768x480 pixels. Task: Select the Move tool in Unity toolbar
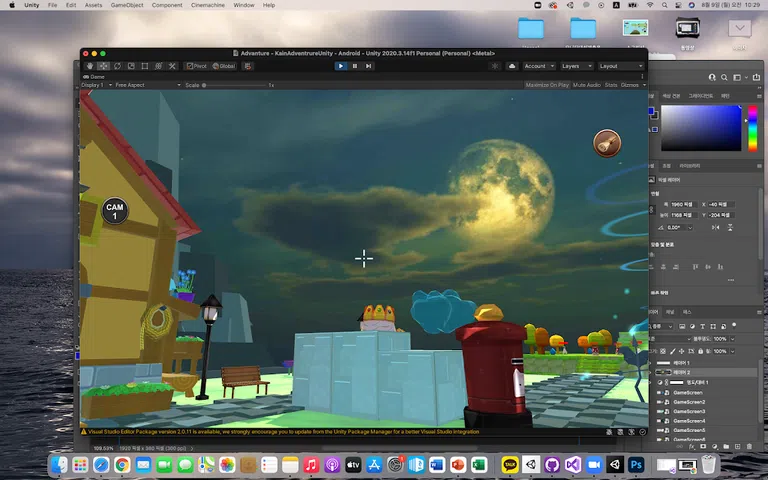click(x=103, y=66)
